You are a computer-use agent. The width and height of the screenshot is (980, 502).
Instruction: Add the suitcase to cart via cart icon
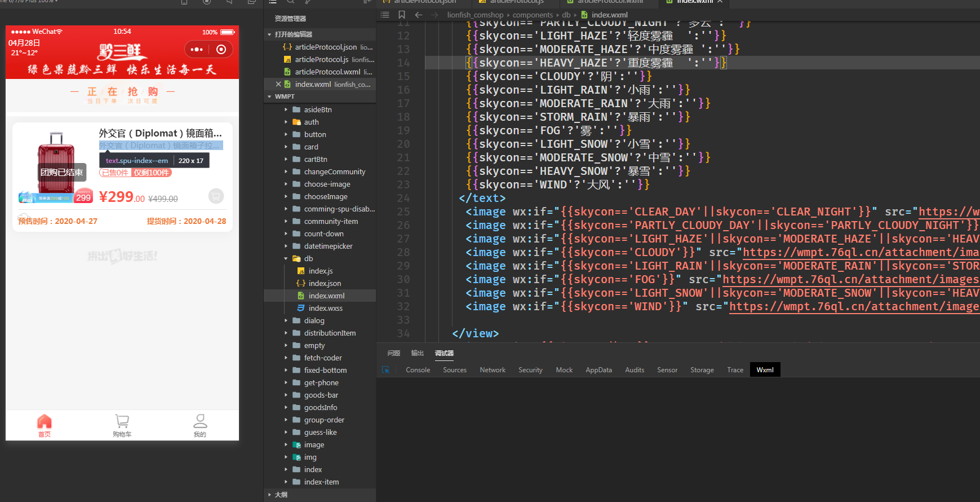click(216, 196)
